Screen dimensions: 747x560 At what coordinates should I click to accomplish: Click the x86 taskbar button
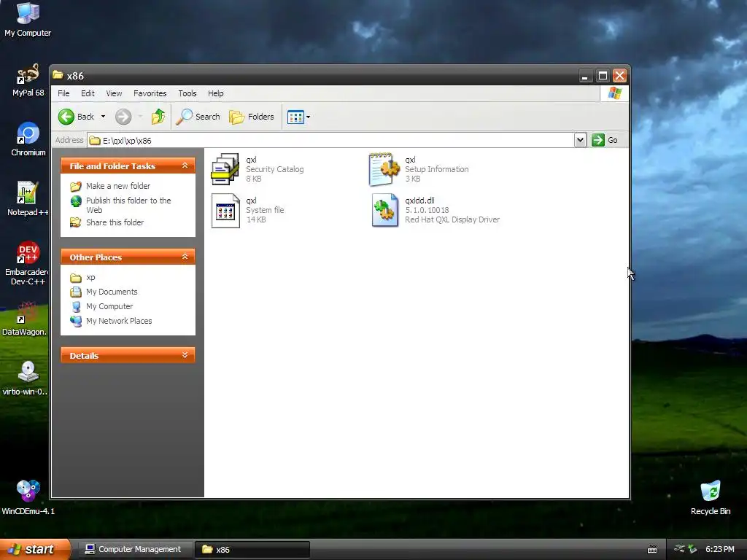pos(252,550)
